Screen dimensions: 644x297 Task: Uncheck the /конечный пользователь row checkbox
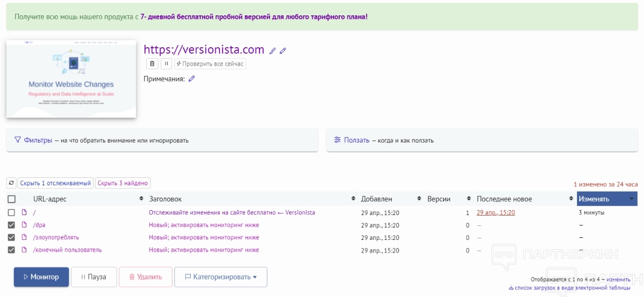coord(11,250)
